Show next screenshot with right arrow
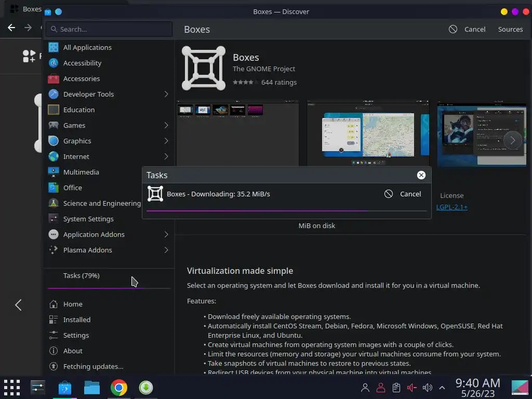This screenshot has width=532, height=399. (512, 140)
